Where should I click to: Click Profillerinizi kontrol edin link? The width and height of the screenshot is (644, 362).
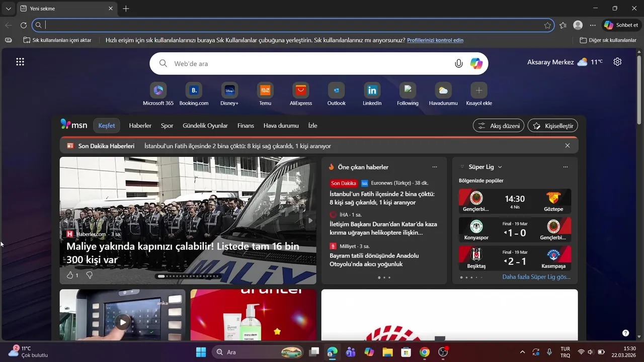pyautogui.click(x=435, y=40)
